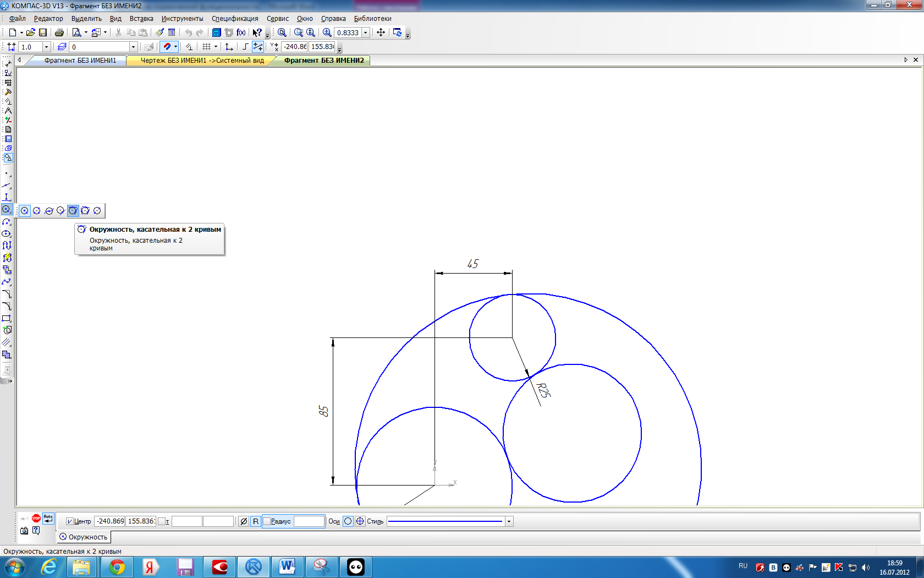Choose the circle by center tool in flyout
Viewport: 924px width, 578px height.
click(25, 211)
